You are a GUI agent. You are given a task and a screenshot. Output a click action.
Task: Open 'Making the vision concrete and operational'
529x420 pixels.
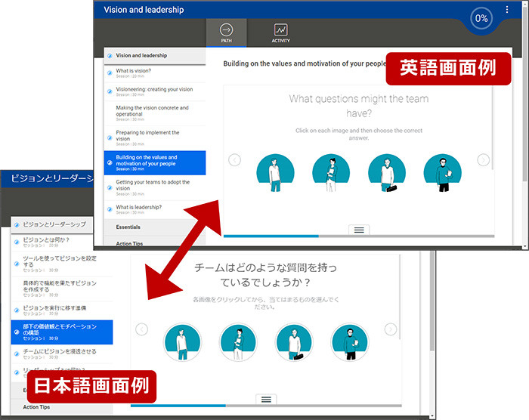[x=155, y=113]
